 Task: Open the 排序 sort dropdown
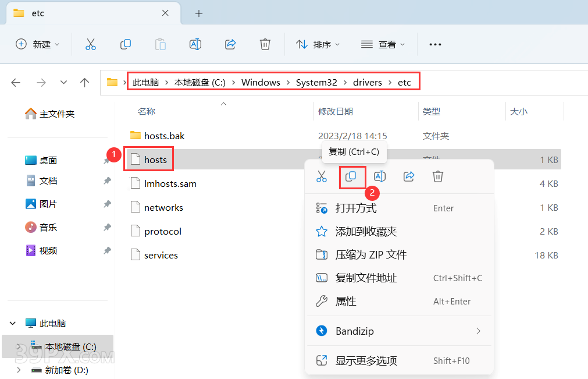coord(318,44)
